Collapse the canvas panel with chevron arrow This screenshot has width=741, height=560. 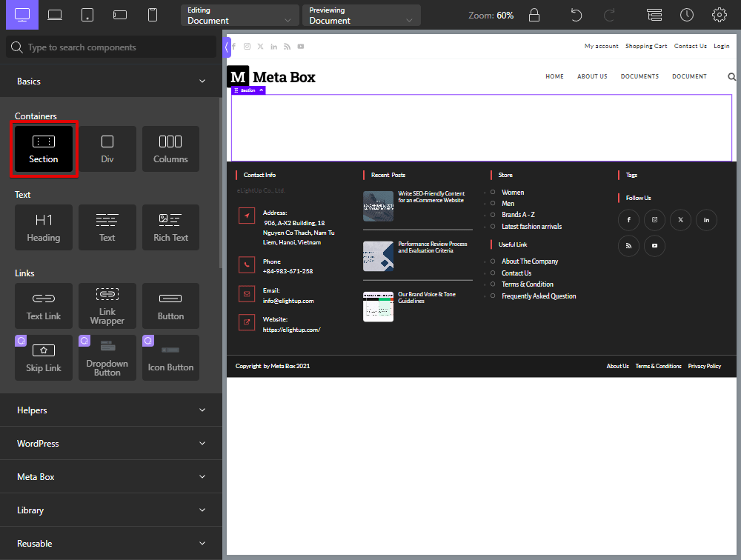(x=227, y=46)
